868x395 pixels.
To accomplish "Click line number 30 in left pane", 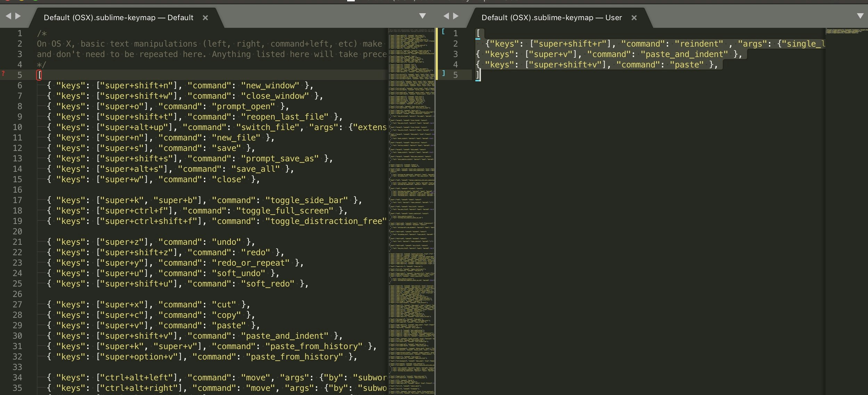I will pos(17,336).
